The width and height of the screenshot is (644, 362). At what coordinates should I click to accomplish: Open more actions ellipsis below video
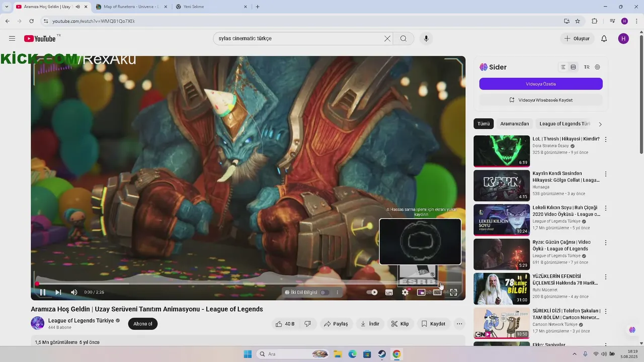click(459, 324)
